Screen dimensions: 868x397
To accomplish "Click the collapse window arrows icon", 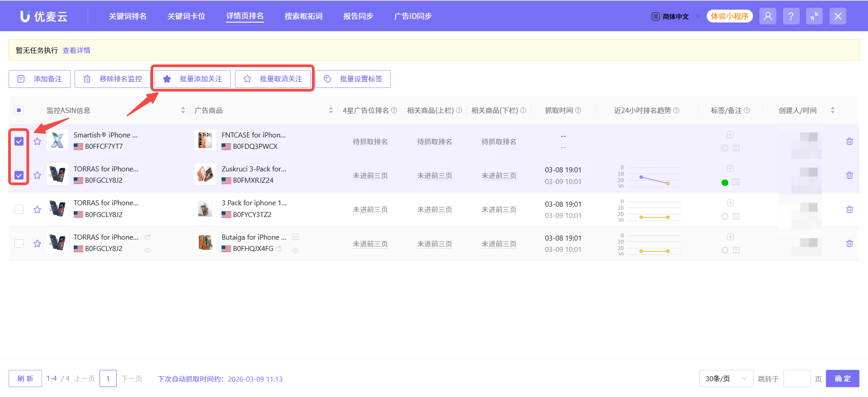I will (814, 16).
